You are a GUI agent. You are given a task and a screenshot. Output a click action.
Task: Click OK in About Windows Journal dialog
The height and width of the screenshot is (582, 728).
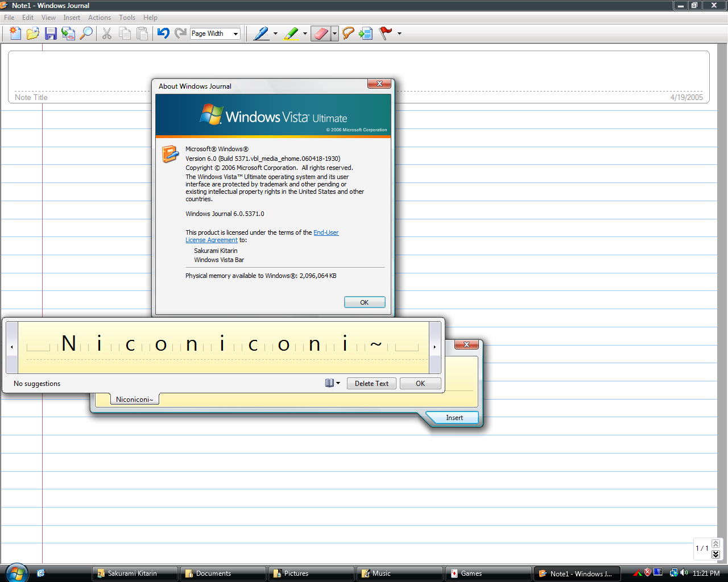coord(365,302)
